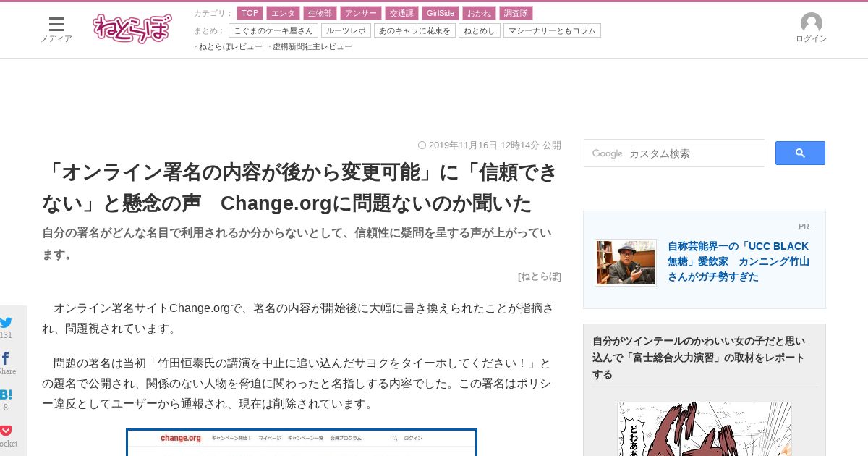Open the hamburger メディア menu
This screenshot has width=868, height=456.
56,30
